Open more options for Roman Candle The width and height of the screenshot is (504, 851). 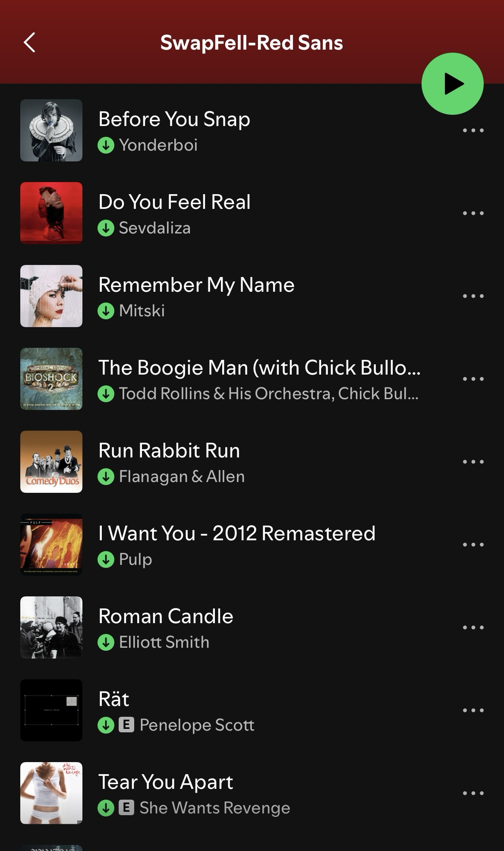click(473, 627)
